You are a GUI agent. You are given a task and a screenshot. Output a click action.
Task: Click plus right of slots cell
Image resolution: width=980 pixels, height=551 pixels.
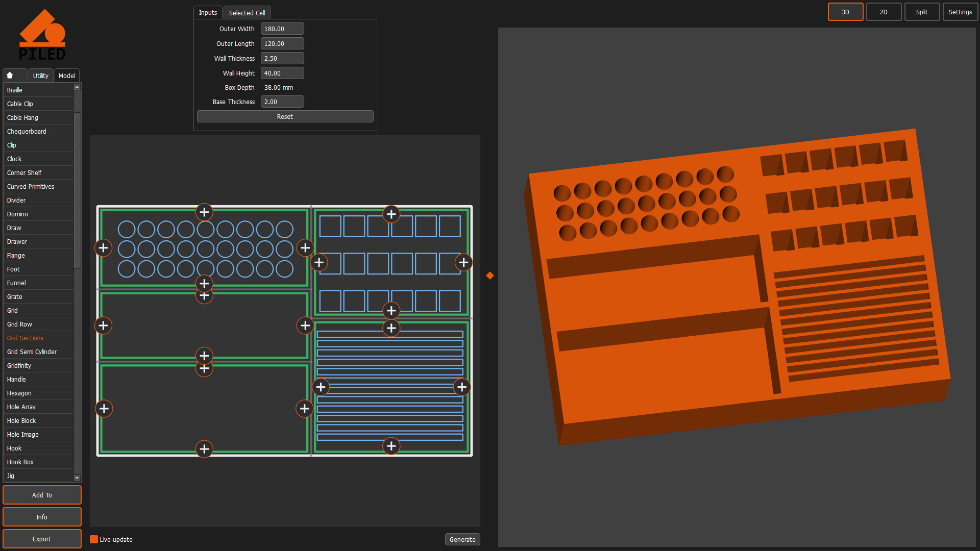[x=462, y=387]
